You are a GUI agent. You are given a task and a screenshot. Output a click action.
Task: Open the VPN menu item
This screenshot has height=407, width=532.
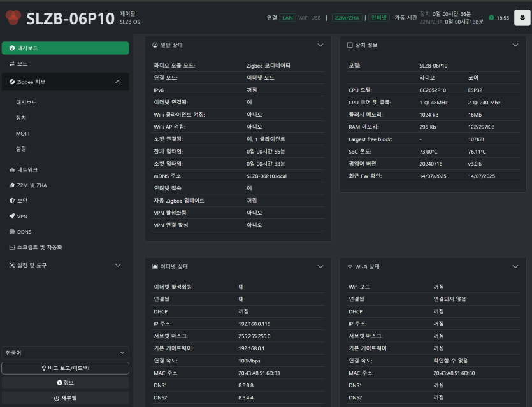tap(65, 216)
